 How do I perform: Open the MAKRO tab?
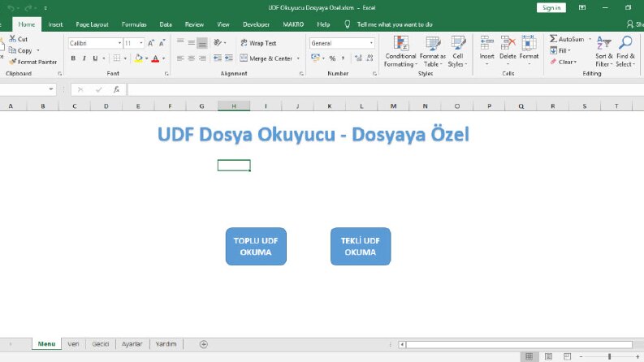coord(293,24)
